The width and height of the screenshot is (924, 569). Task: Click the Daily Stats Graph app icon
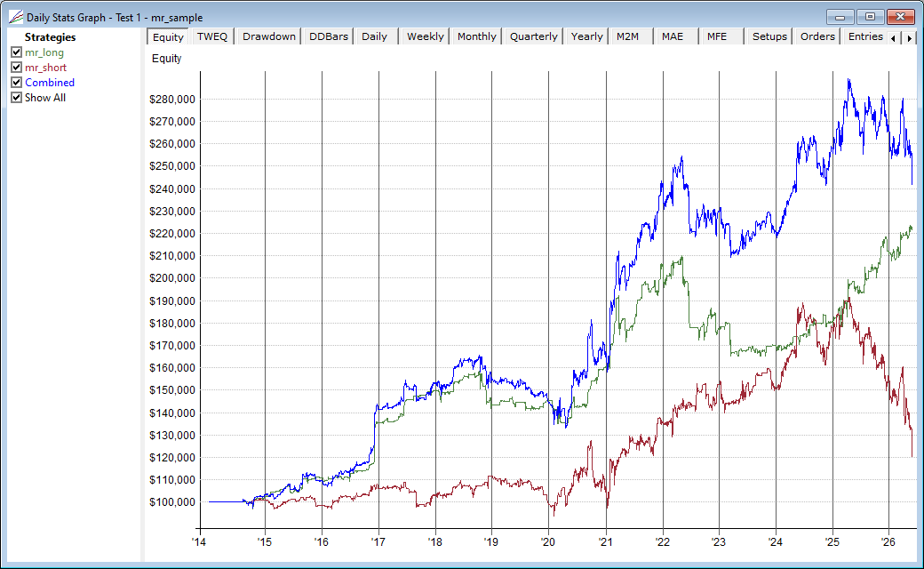coord(16,17)
